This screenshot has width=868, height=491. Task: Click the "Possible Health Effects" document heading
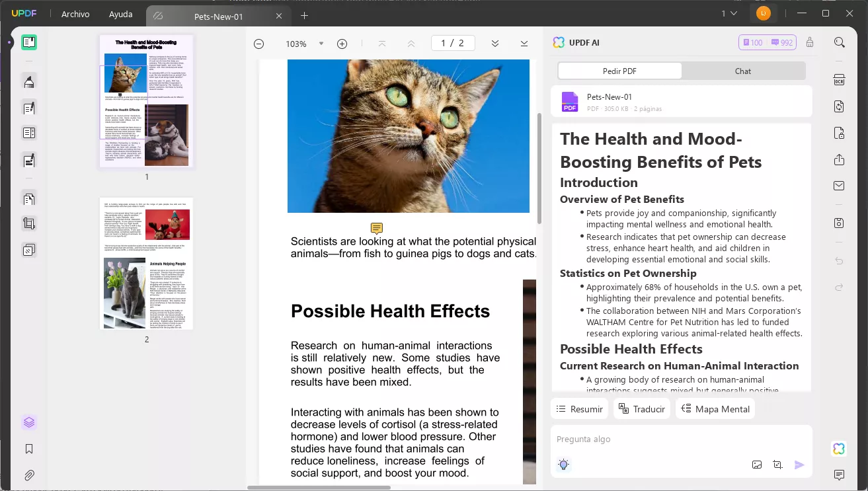390,311
